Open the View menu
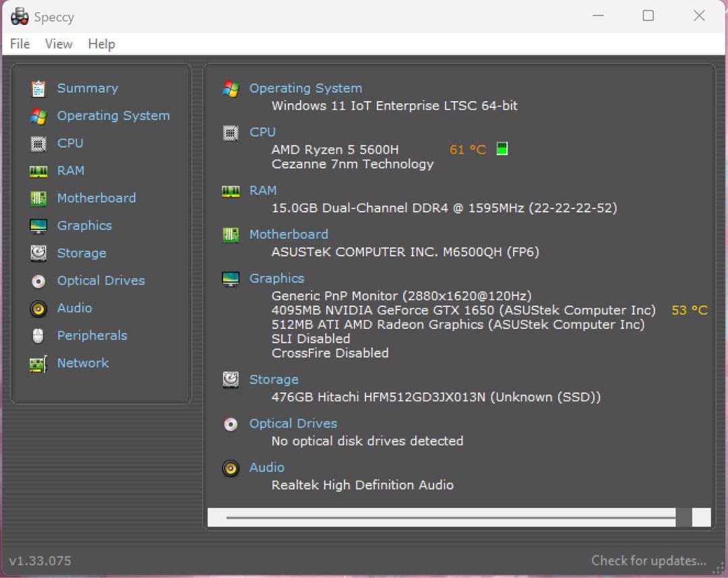This screenshot has height=578, width=728. click(x=59, y=44)
